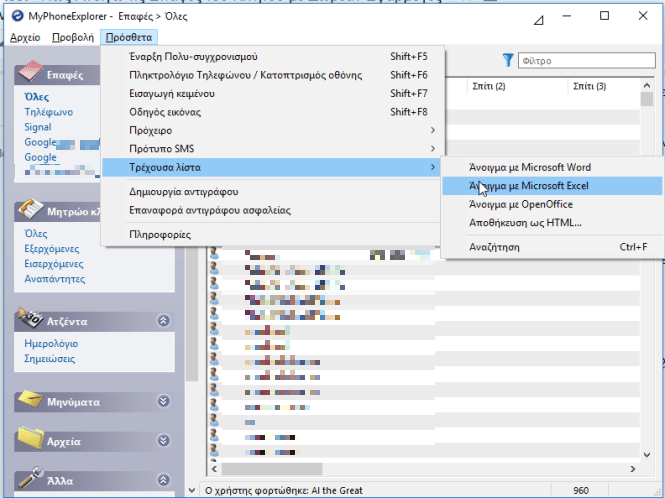Click the Φίλτρο search field

click(577, 61)
